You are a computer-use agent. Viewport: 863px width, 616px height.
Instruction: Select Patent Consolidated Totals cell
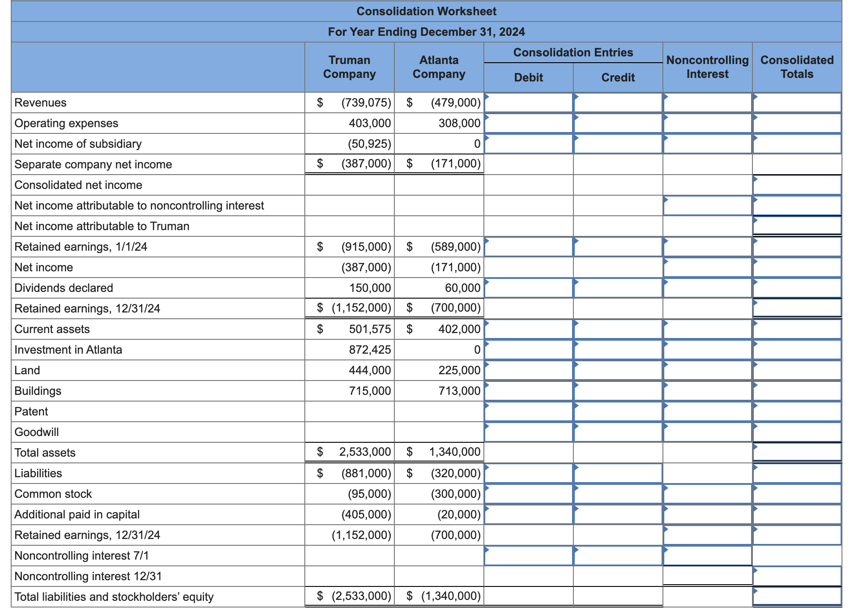tap(797, 411)
